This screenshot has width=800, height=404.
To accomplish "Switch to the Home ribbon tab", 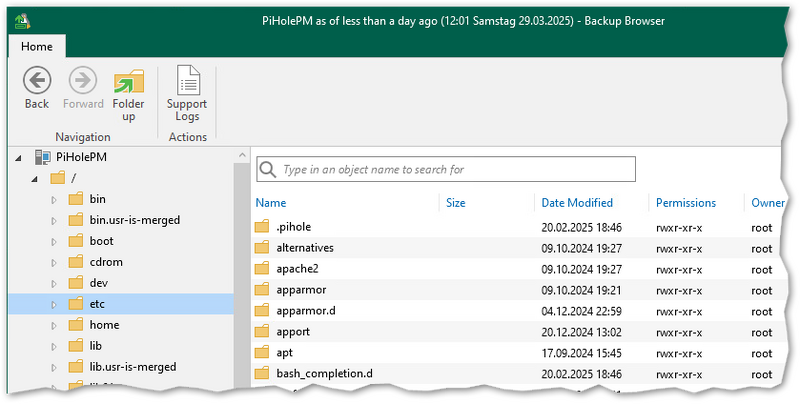I will [x=37, y=46].
